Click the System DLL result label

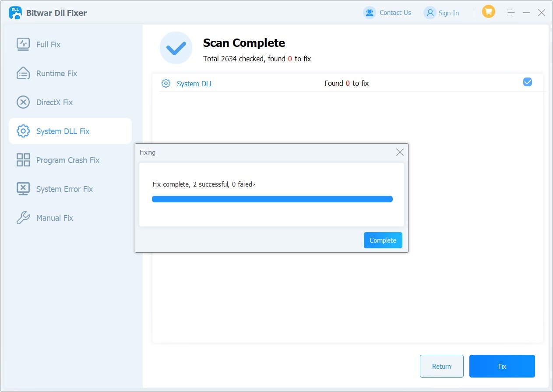(195, 84)
